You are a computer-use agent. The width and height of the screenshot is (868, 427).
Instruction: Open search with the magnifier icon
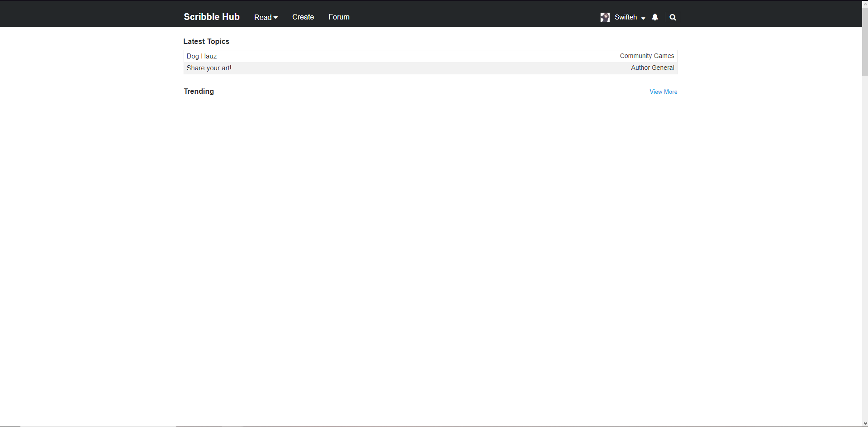673,17
